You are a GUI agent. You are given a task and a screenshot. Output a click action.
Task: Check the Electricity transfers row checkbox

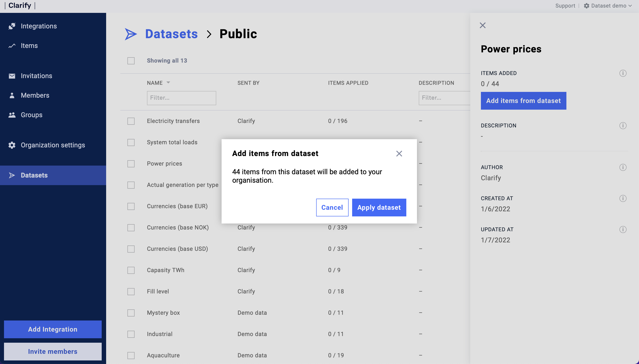(x=131, y=121)
